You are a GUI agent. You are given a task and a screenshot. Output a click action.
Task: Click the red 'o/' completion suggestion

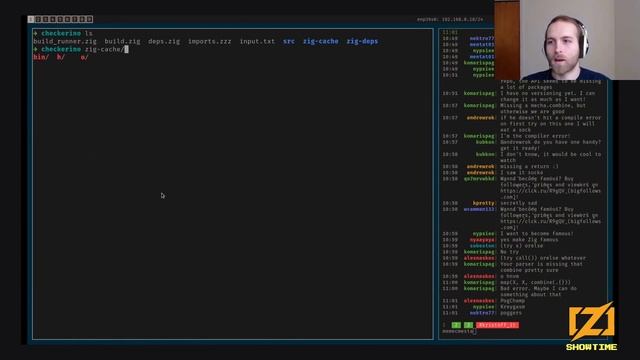[84, 57]
